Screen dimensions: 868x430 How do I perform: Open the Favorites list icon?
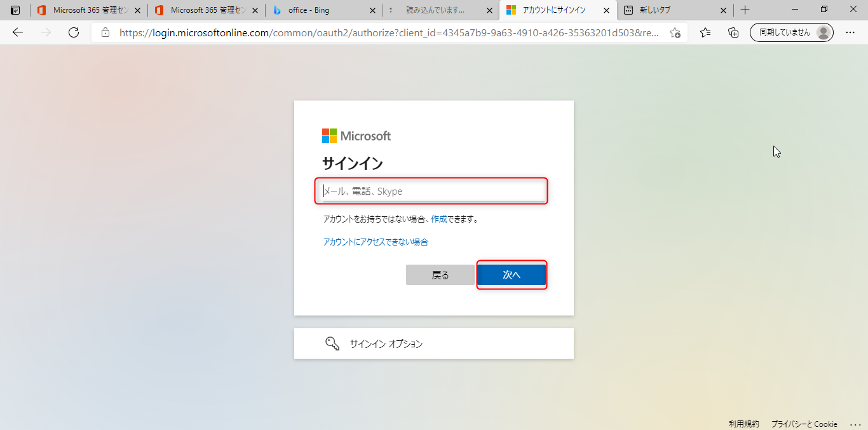(x=705, y=32)
